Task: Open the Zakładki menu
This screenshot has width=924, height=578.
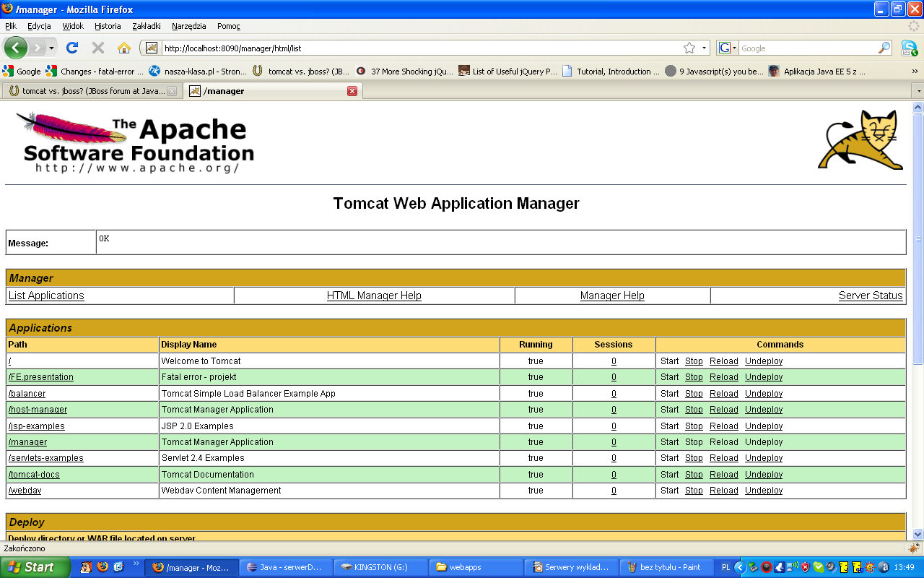Action: pyautogui.click(x=147, y=26)
